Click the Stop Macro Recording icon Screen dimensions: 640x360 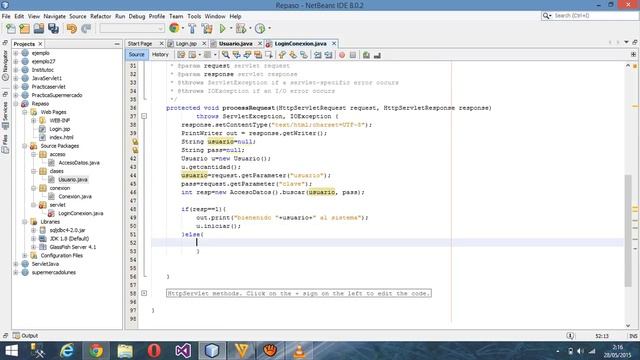tap(353, 55)
